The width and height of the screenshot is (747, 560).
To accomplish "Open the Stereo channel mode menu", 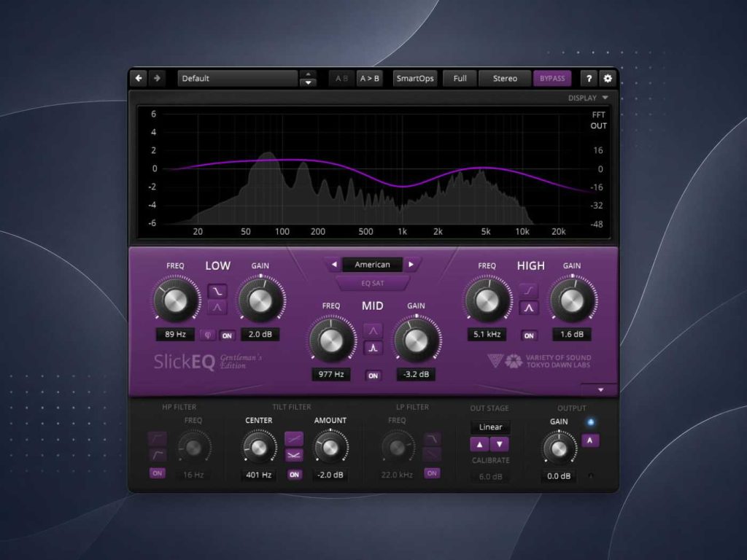I will point(505,79).
